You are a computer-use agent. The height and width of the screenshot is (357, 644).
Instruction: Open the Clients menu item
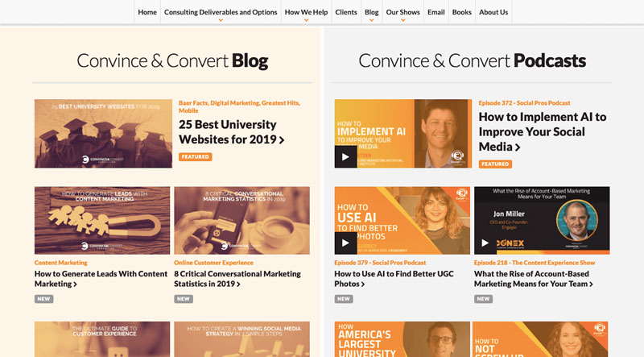(x=346, y=12)
